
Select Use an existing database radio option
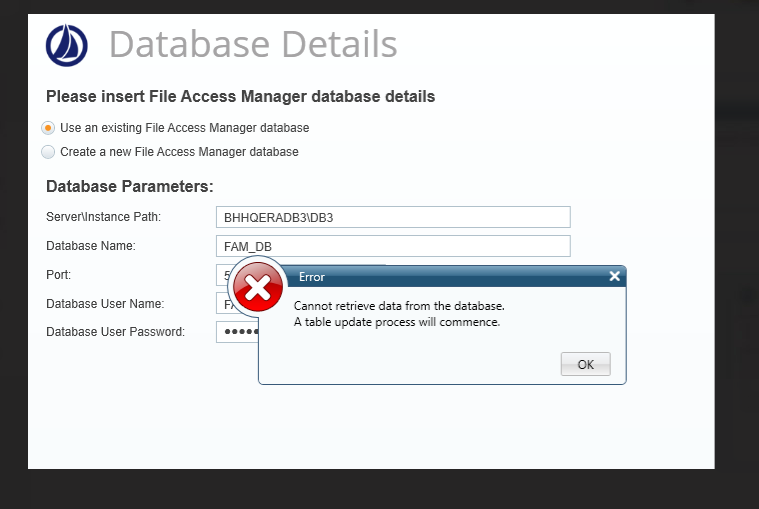(x=48, y=128)
